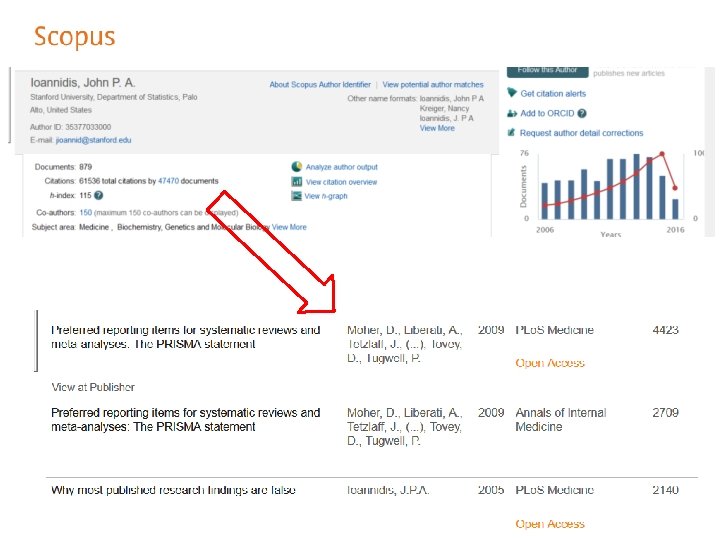
Task: Click the author name Ioannidis, John P. A.
Action: (83, 83)
